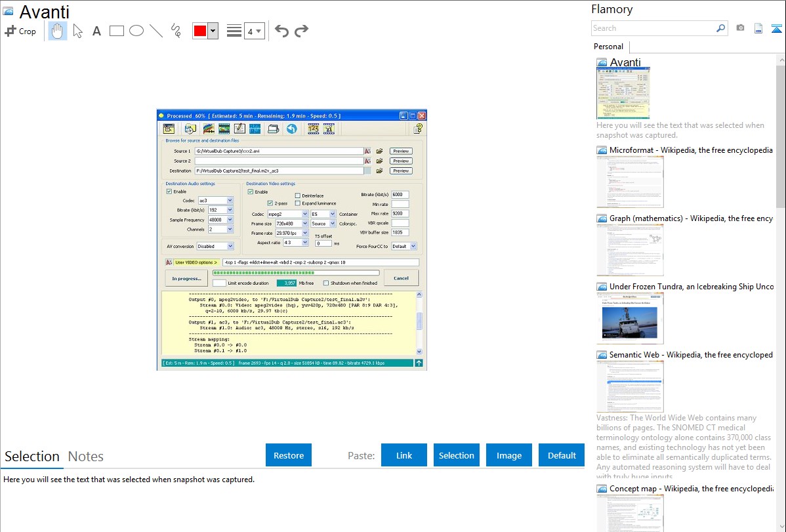Open the Under Frozen Tundra ship thumbnail
The height and width of the screenshot is (532, 786).
[x=630, y=318]
